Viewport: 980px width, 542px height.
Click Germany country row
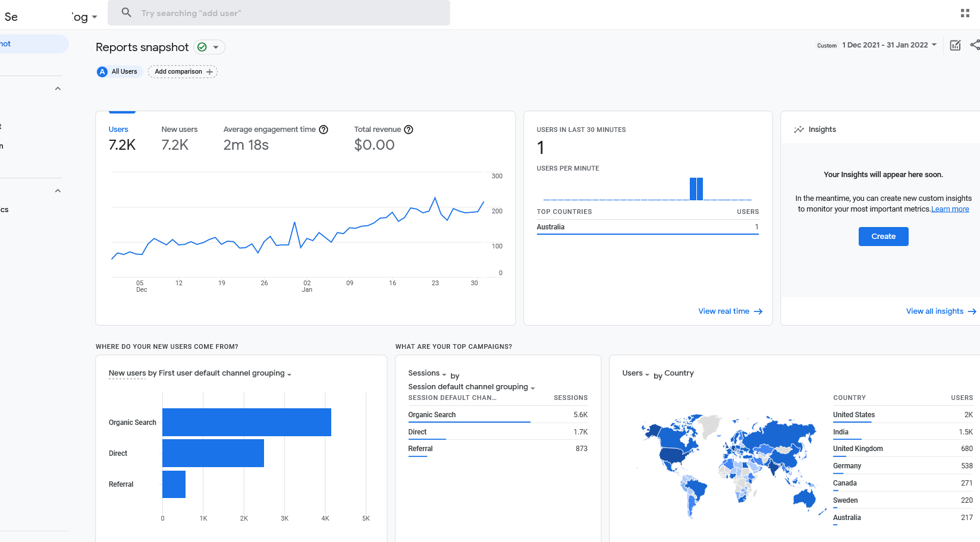pos(903,466)
